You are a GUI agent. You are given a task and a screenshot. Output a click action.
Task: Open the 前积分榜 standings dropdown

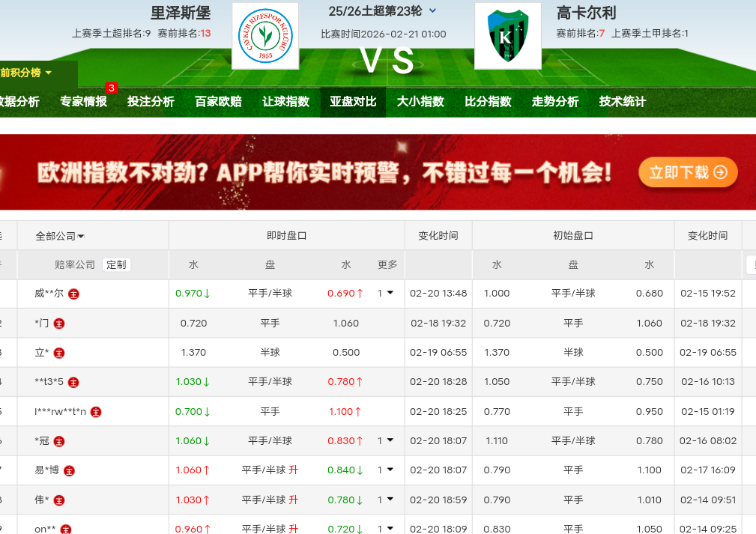pyautogui.click(x=27, y=73)
